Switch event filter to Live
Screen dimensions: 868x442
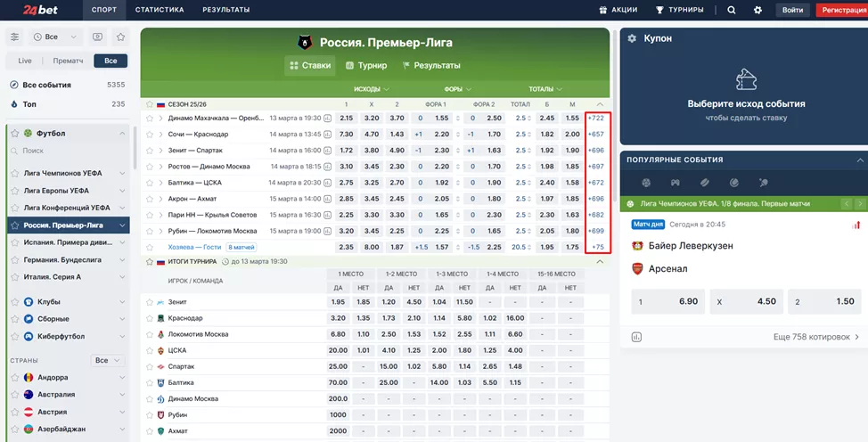click(25, 61)
